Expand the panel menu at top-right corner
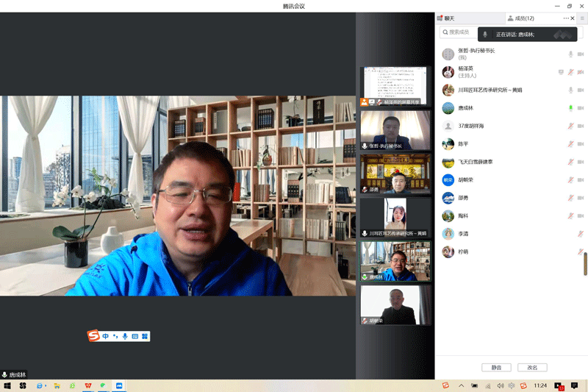Screen dimensions: 588x392 (582, 18)
